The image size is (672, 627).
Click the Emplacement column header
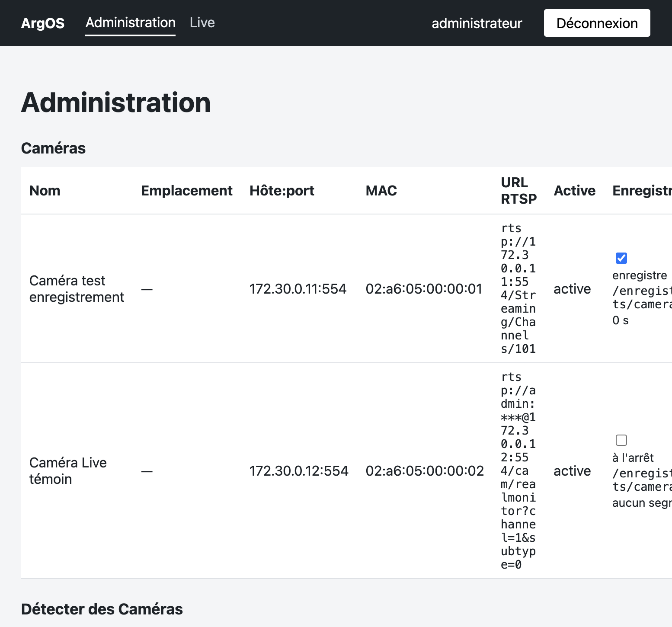point(187,191)
